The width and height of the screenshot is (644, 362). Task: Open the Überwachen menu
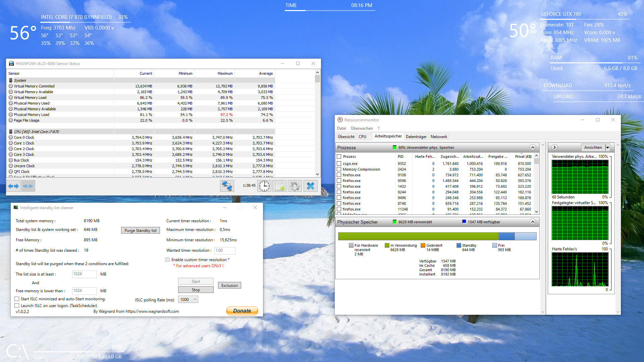tap(362, 128)
